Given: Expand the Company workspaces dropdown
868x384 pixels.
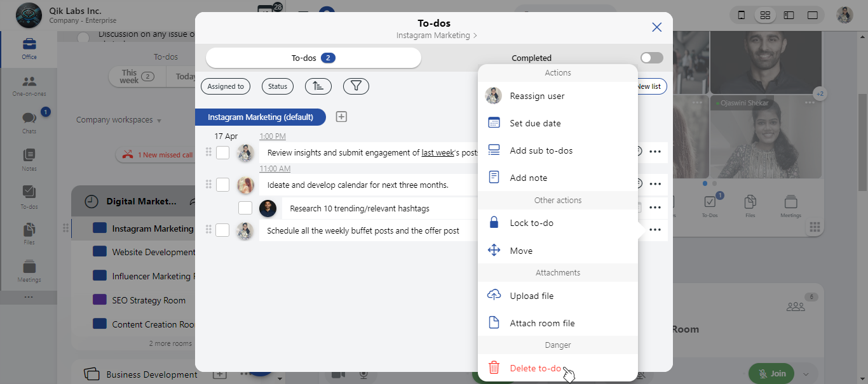Looking at the screenshot, I should [x=119, y=120].
